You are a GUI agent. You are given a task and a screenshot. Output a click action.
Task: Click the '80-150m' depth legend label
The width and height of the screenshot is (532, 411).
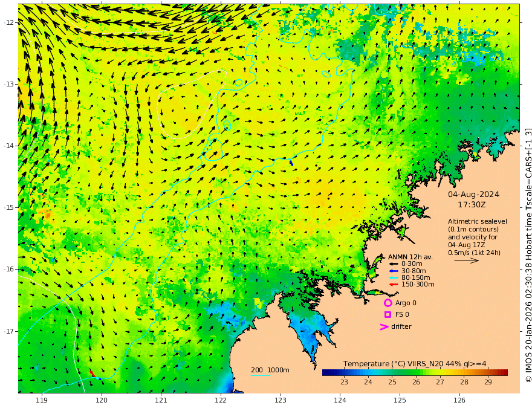(x=416, y=278)
